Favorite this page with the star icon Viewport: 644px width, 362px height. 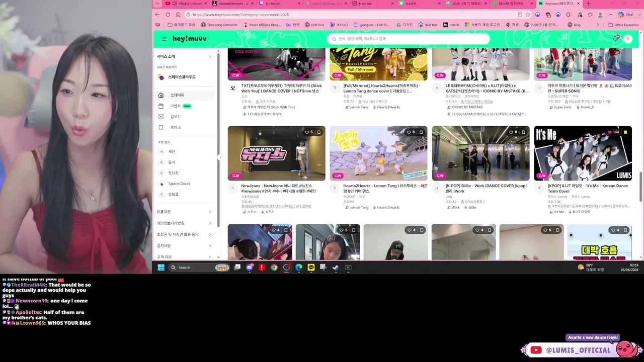pos(528,15)
